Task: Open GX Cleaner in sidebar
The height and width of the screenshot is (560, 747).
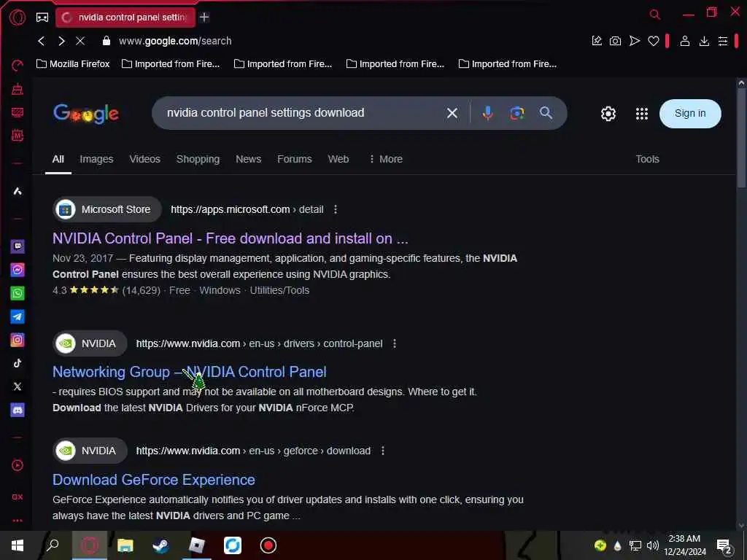Action: click(x=18, y=89)
